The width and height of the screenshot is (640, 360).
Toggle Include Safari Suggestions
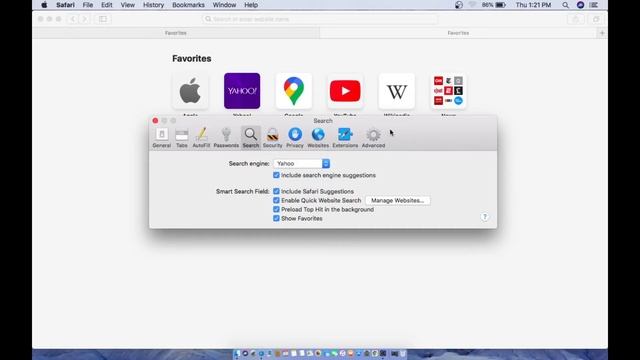click(x=276, y=191)
